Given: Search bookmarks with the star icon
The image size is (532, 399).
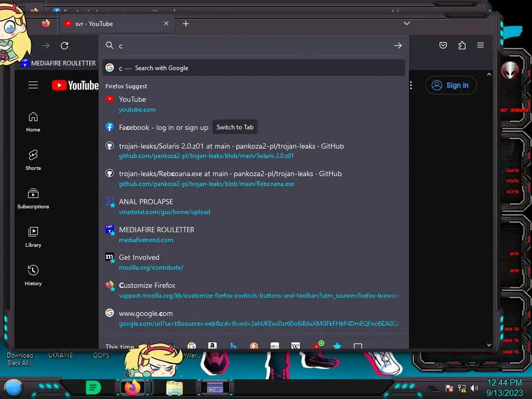Looking at the screenshot, I should (337, 345).
